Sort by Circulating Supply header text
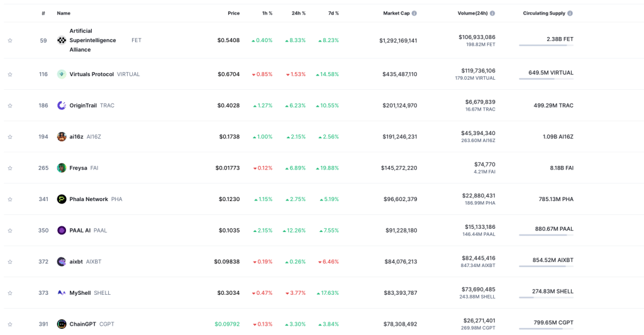The width and height of the screenshot is (644, 335). [544, 13]
